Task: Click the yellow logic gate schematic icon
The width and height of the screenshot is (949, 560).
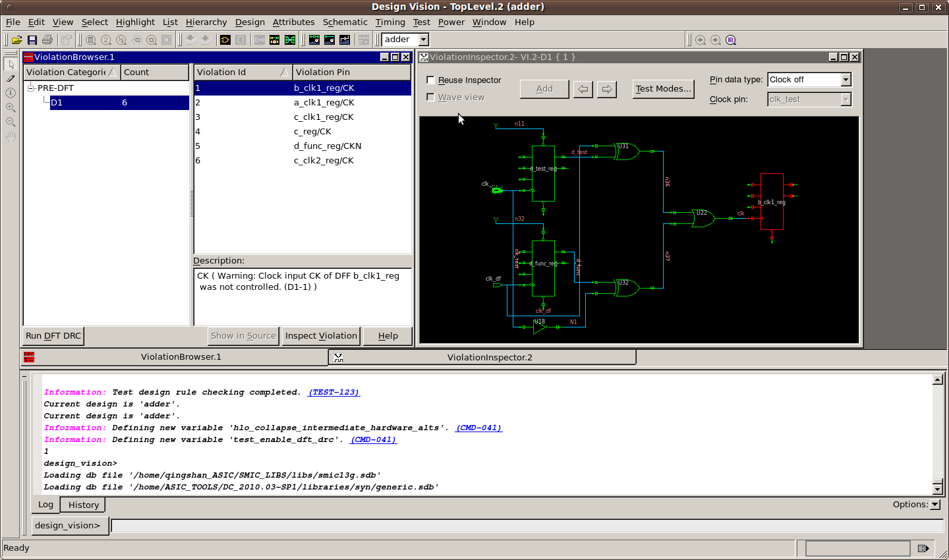Action: pos(225,40)
